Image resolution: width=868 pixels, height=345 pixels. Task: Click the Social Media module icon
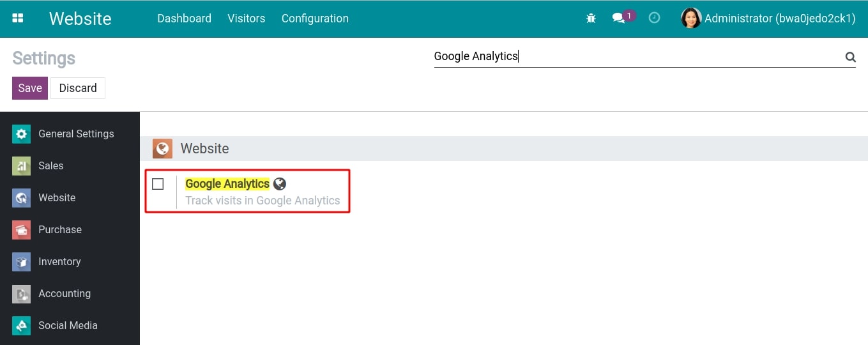(x=21, y=326)
